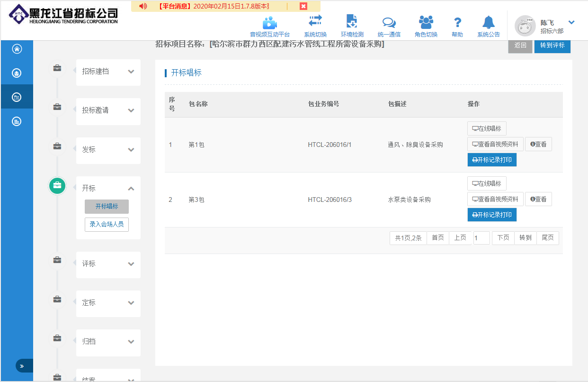Viewport: 588px width, 382px height.
Task: Open the 音视频互动平台 video platform icon
Action: (x=269, y=23)
